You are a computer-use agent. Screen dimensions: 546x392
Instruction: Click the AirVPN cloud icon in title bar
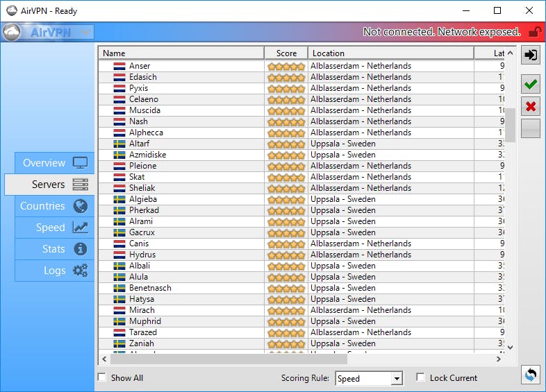[12, 11]
